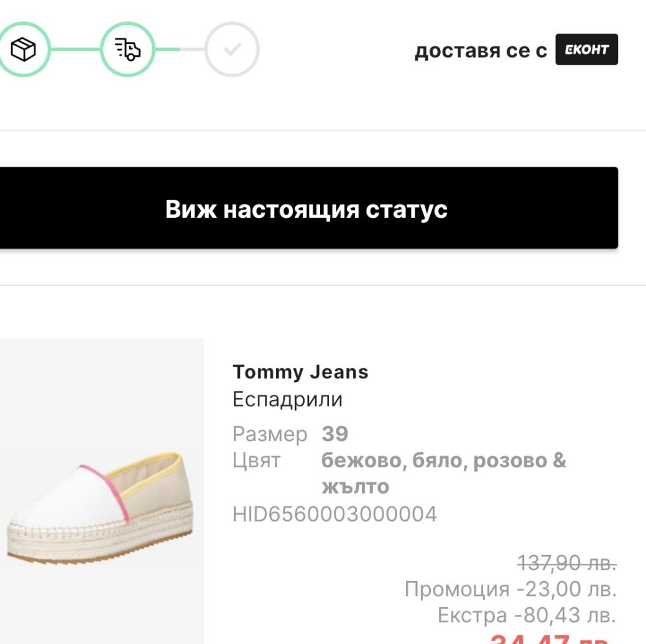Open the Tommy Jeans brand name
The height and width of the screenshot is (644, 646).
pyautogui.click(x=300, y=372)
